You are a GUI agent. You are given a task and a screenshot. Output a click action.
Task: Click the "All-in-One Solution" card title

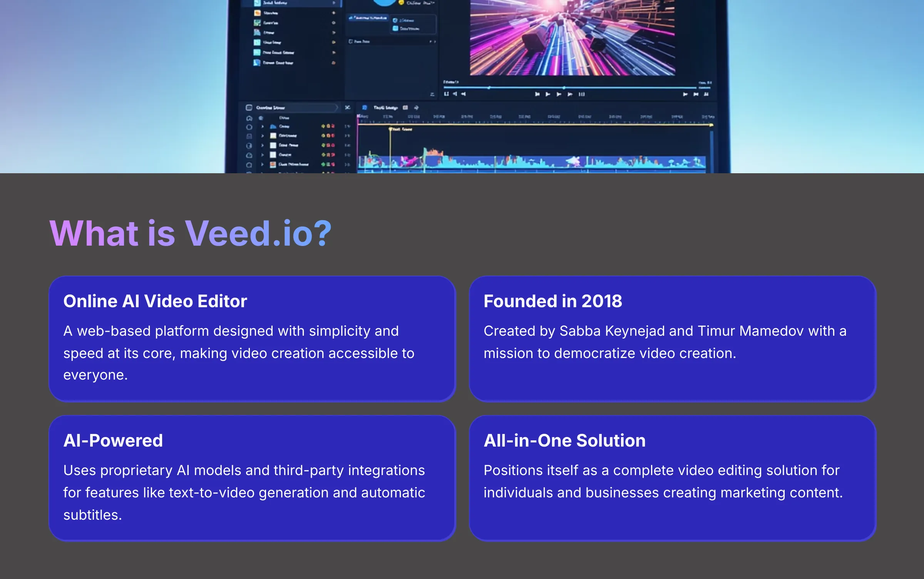564,440
